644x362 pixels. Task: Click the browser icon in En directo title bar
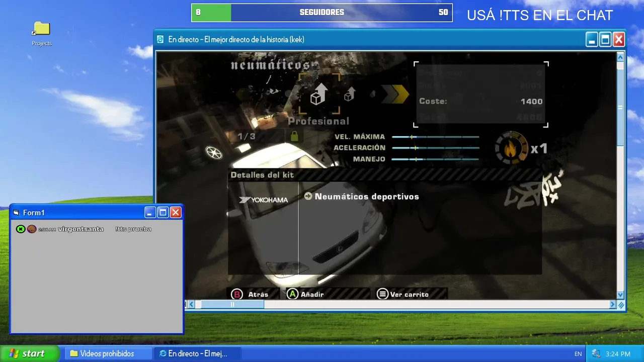160,39
